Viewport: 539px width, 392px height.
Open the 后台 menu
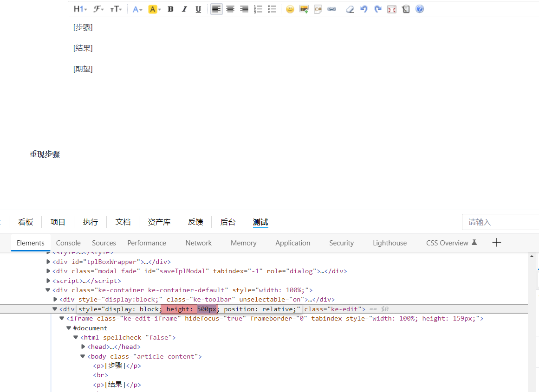(x=228, y=222)
